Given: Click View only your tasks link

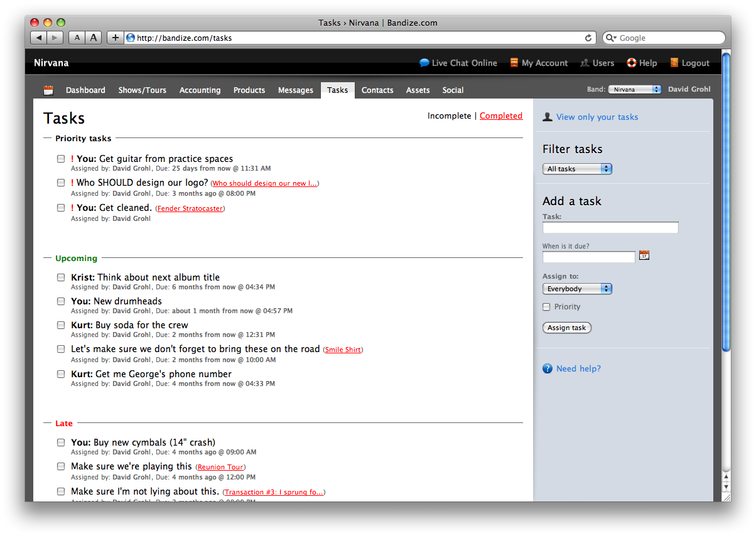Looking at the screenshot, I should point(597,117).
